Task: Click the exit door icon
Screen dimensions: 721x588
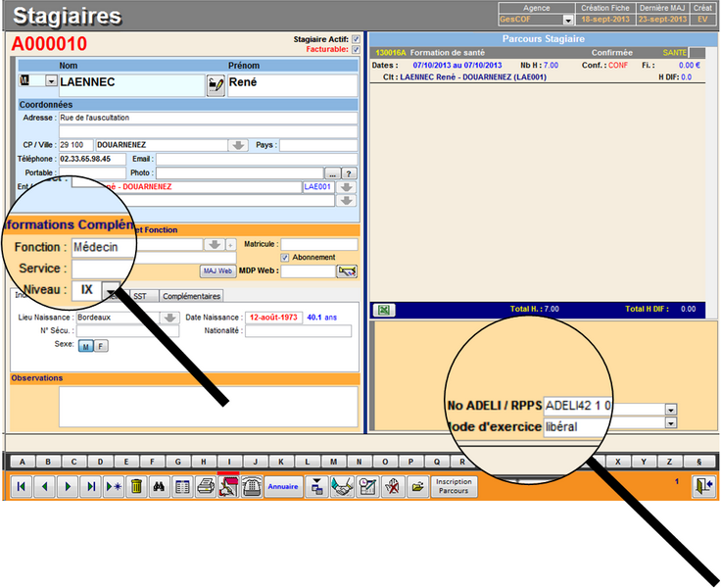Action: 702,485
